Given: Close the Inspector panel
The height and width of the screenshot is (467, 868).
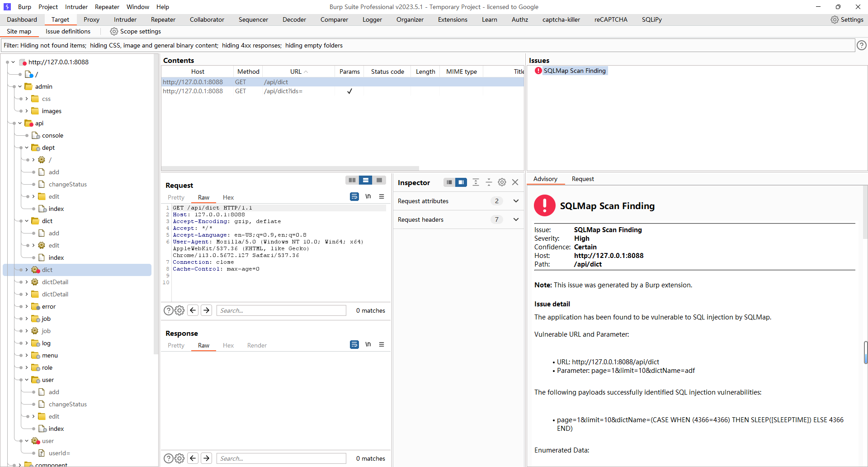Looking at the screenshot, I should coord(515,182).
